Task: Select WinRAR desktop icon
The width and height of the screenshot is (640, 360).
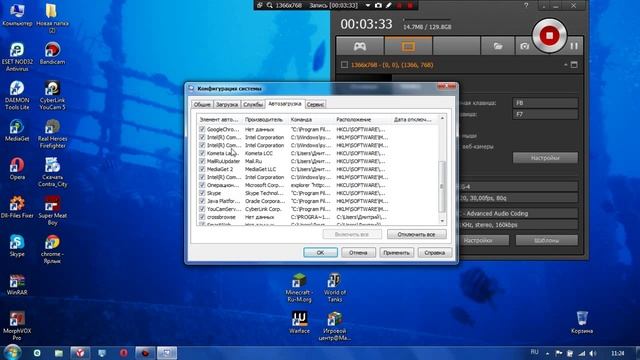Action: tap(17, 284)
